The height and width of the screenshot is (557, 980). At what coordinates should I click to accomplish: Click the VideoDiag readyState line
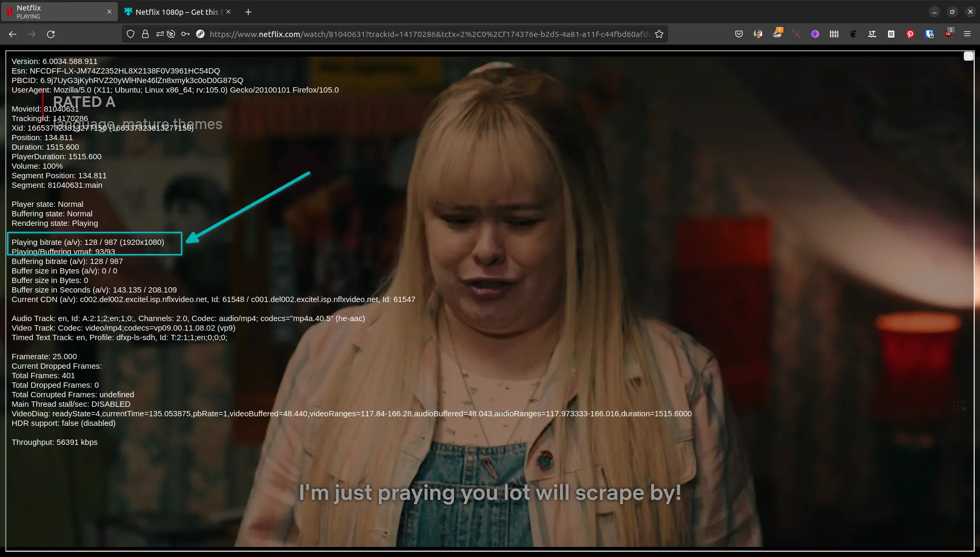[352, 414]
